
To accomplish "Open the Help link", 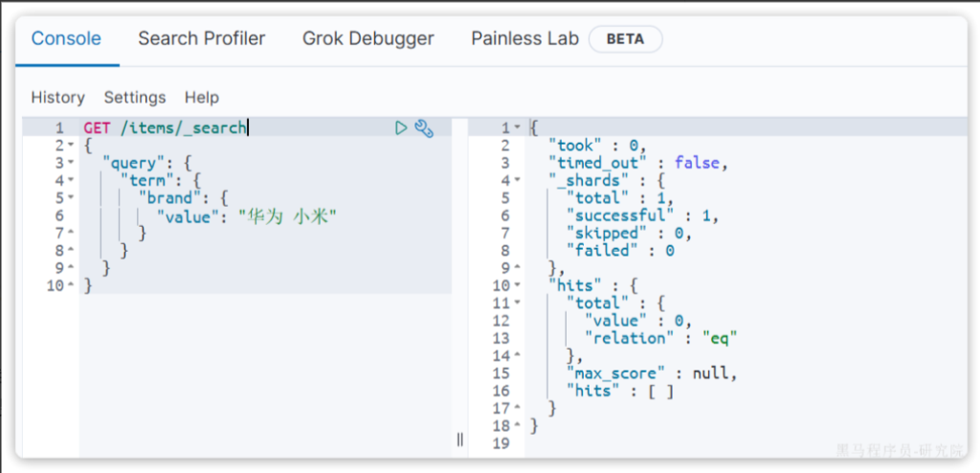I will pyautogui.click(x=202, y=98).
